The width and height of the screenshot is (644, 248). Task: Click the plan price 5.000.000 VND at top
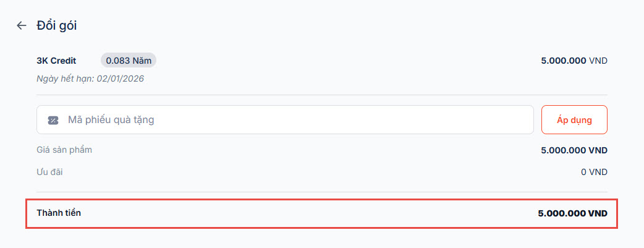pyautogui.click(x=574, y=61)
